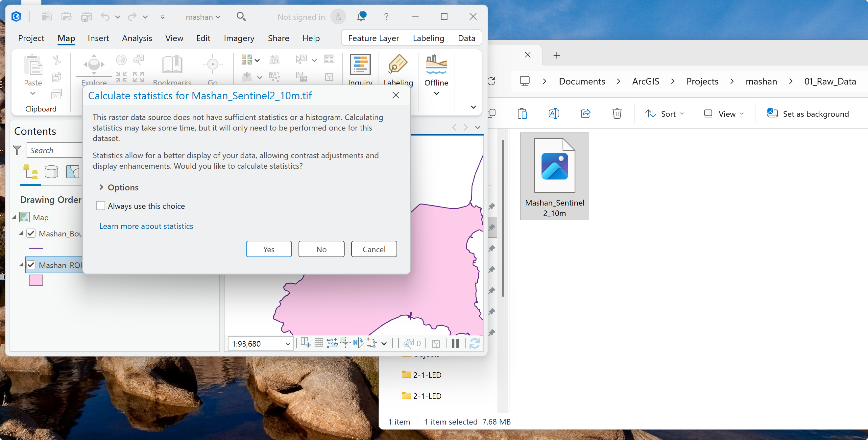Pause map drawing in the status bar
This screenshot has height=440, width=868.
[455, 343]
